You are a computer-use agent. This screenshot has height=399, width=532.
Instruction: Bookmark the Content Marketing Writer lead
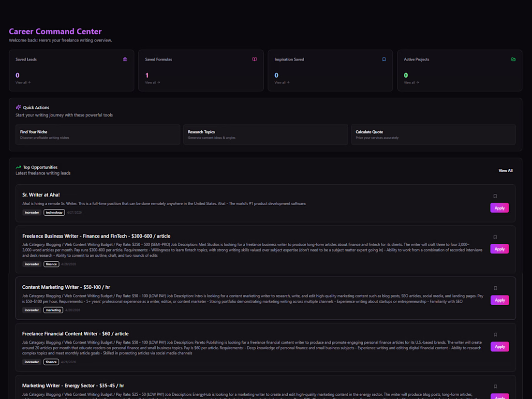495,288
